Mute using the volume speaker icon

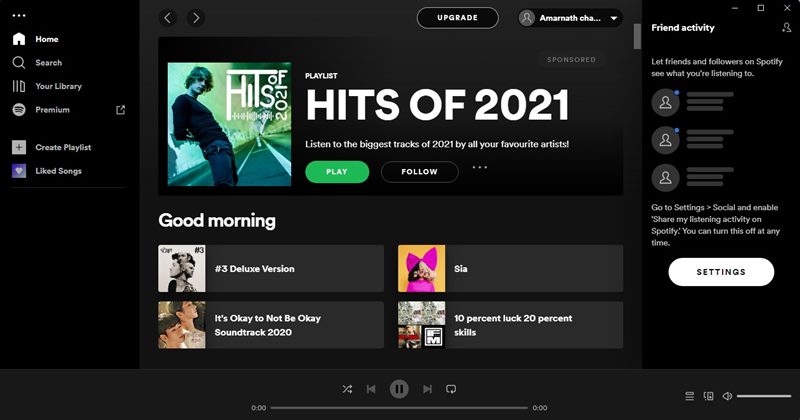tap(728, 396)
